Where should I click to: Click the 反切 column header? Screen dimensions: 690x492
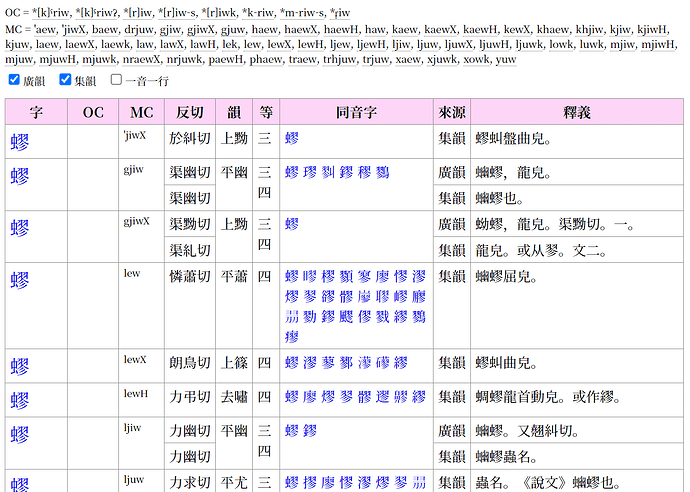point(190,112)
